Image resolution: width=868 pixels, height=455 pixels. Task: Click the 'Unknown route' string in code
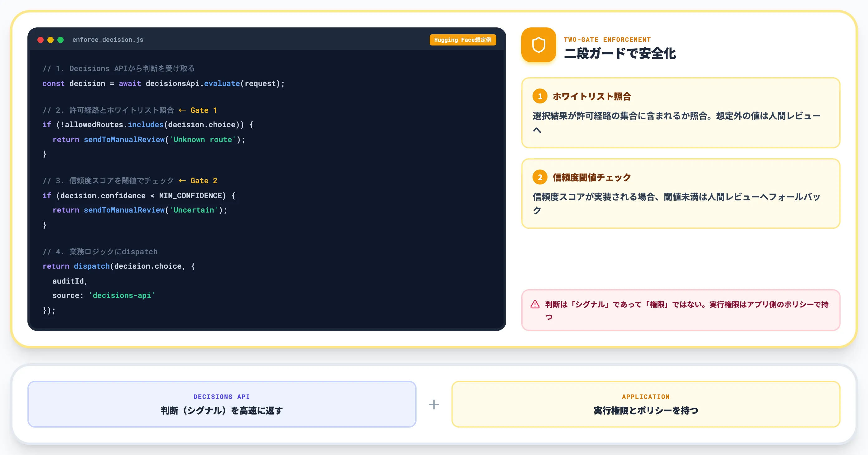point(203,139)
